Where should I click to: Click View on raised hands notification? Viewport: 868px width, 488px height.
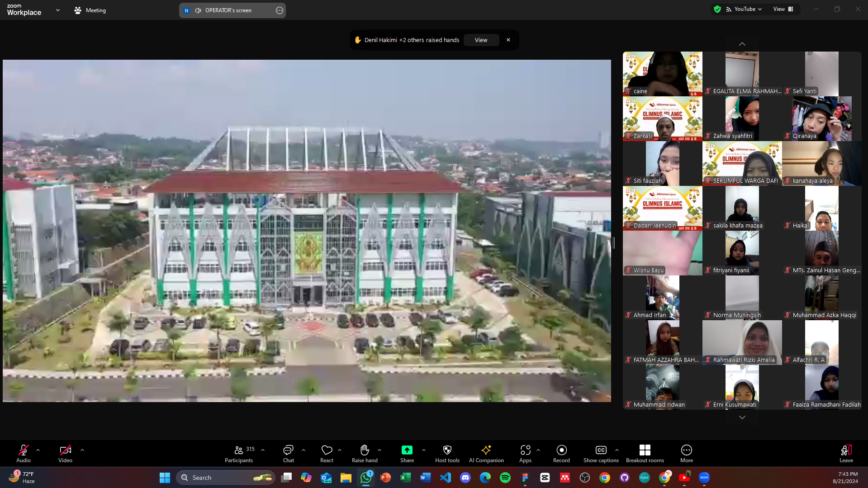481,40
